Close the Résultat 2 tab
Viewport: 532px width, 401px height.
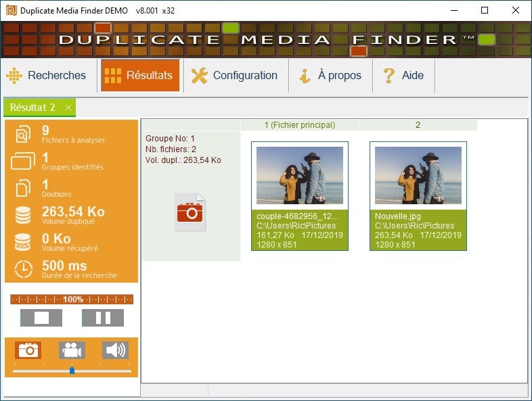pyautogui.click(x=68, y=108)
